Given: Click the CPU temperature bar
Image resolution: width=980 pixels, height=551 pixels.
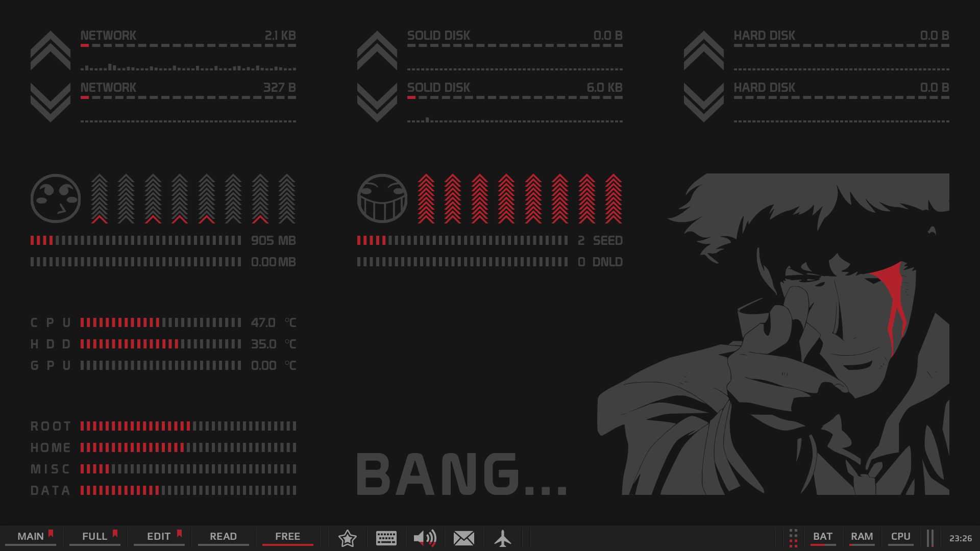Looking at the screenshot, I should click(x=161, y=322).
